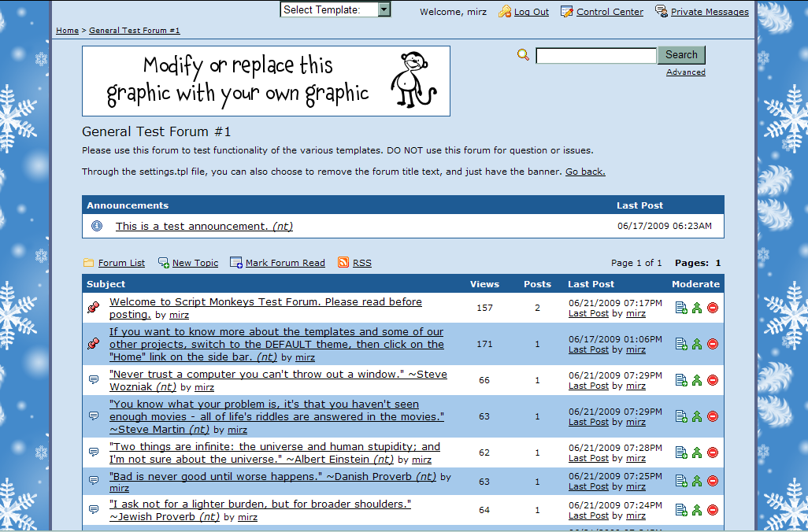
Task: Click views count 171
Action: (484, 344)
